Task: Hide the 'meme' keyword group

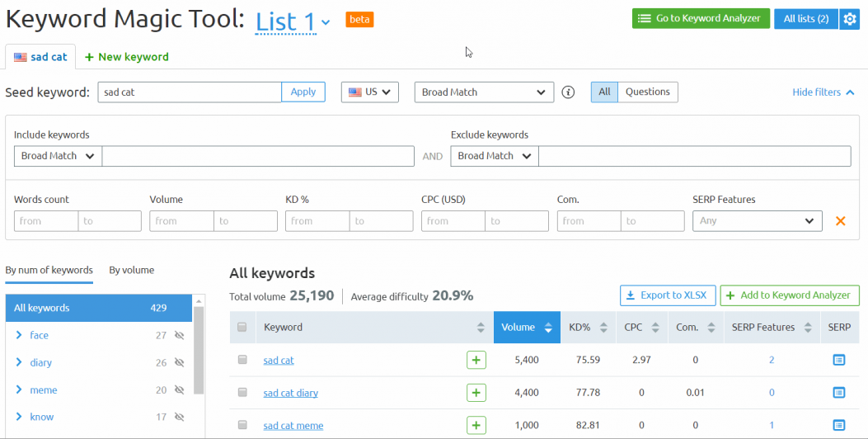Action: coord(179,390)
